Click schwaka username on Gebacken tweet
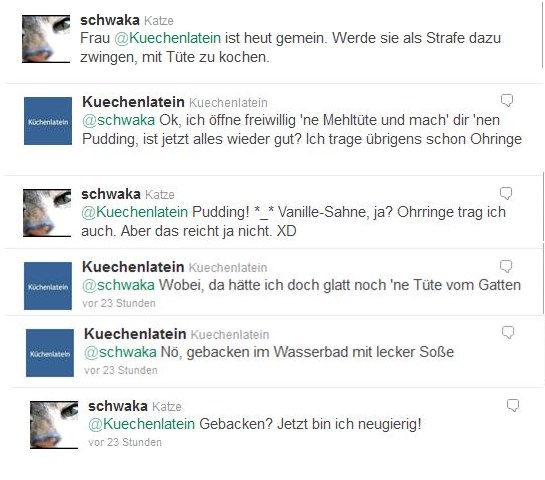The image size is (545, 480). coord(118,406)
